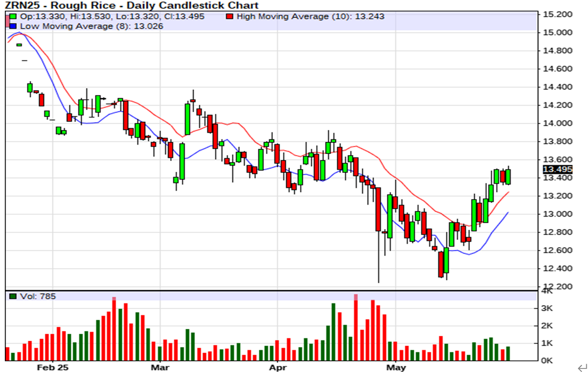Viewport: 588px width, 372px height.
Task: Click the red High Moving Average legend square
Action: click(229, 17)
